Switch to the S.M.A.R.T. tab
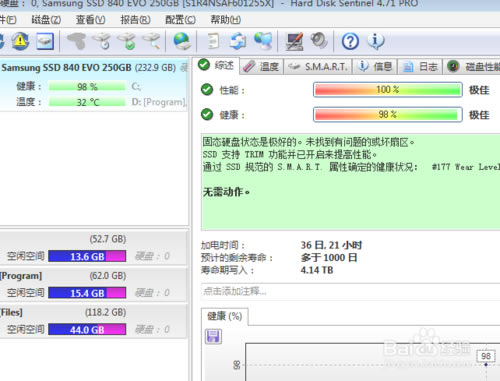 point(318,67)
